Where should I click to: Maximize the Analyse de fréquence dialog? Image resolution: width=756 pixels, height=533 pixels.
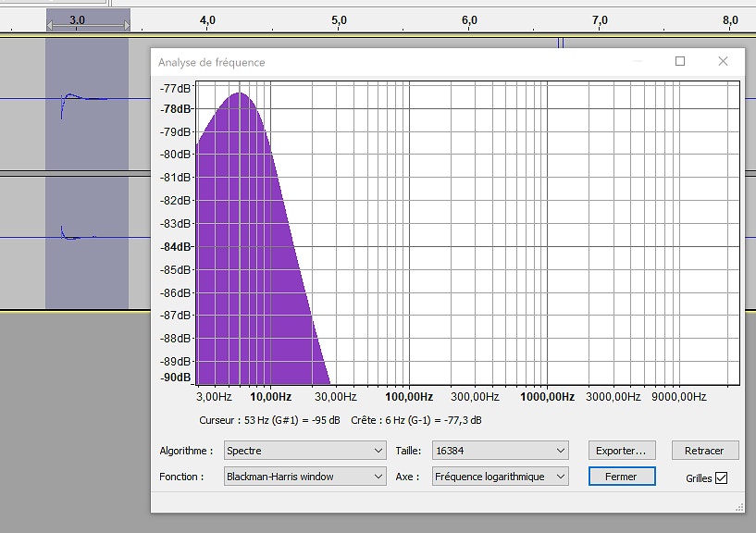tap(680, 62)
